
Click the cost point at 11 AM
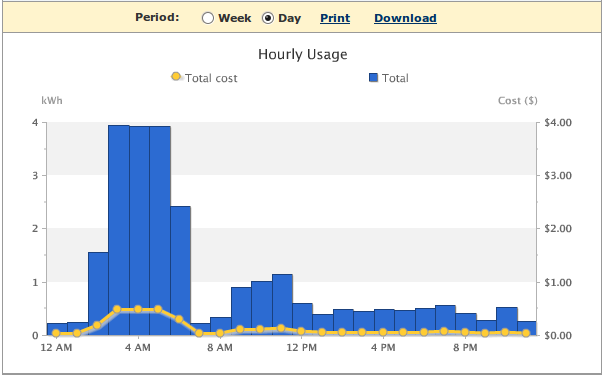281,328
